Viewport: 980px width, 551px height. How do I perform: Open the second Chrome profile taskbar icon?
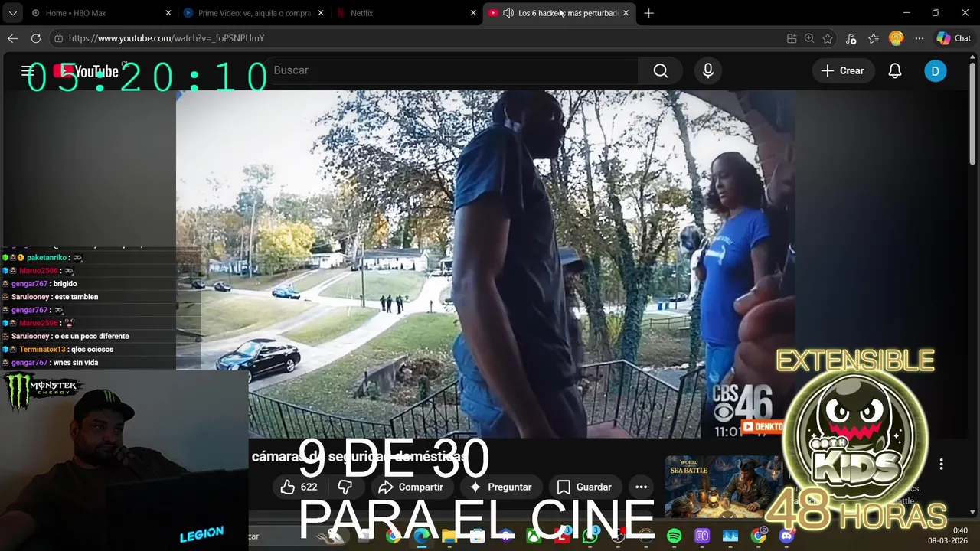(x=758, y=536)
